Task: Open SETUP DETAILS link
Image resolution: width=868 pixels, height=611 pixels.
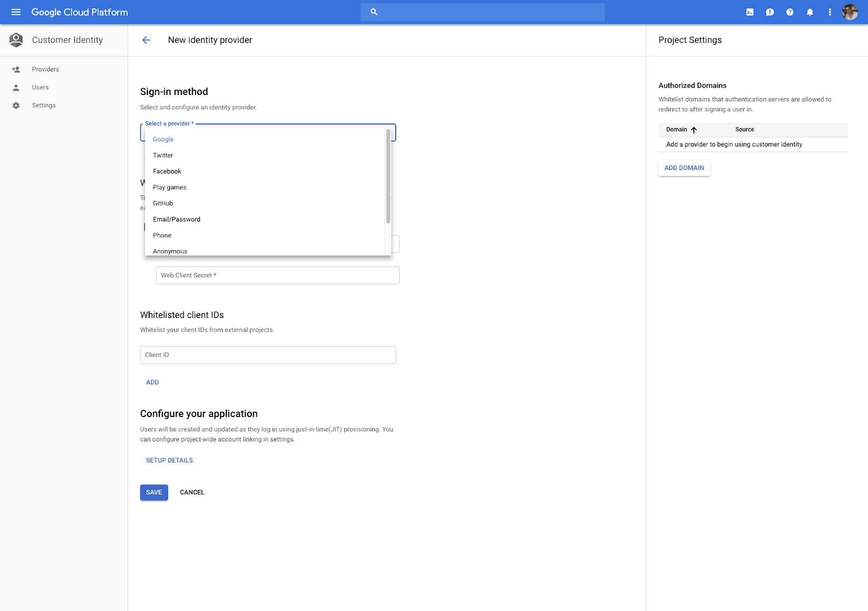Action: tap(170, 460)
